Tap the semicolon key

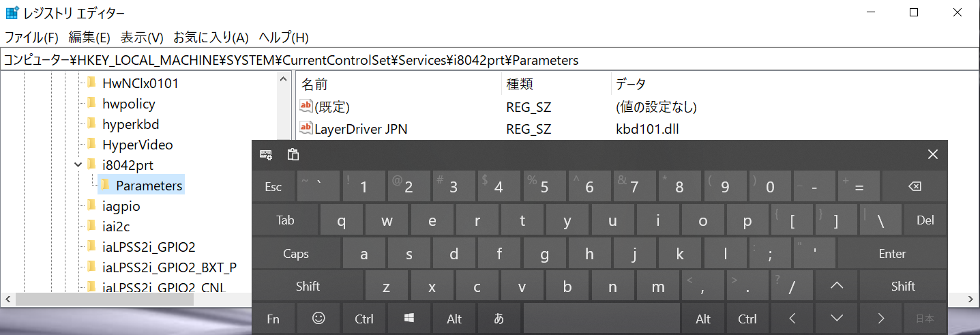770,254
